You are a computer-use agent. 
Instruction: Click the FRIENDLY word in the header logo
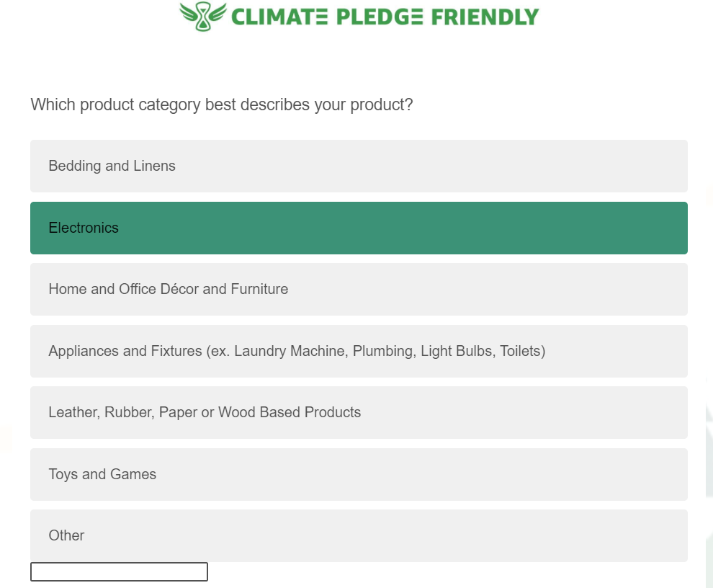tap(485, 17)
